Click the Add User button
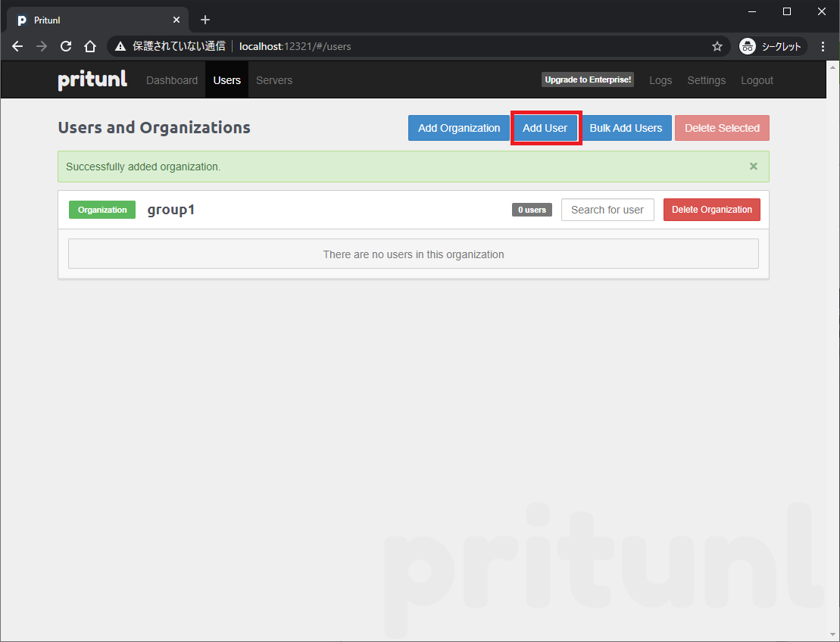Viewport: 840px width, 642px height. [x=545, y=128]
